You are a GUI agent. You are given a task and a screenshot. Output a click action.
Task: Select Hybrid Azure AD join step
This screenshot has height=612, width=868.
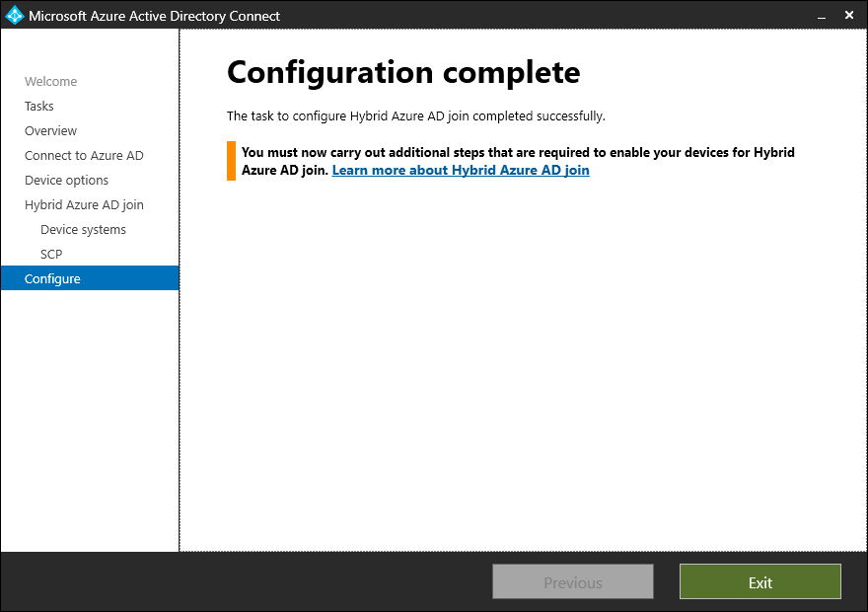click(84, 205)
